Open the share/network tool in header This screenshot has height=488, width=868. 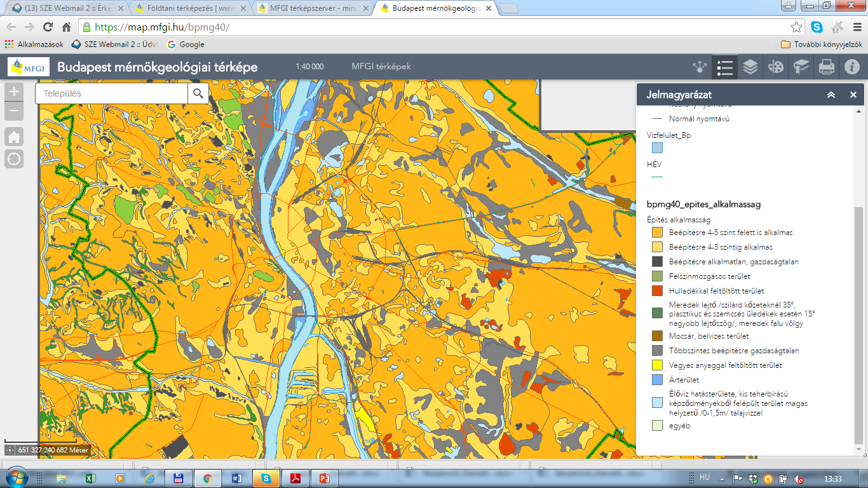pos(700,67)
